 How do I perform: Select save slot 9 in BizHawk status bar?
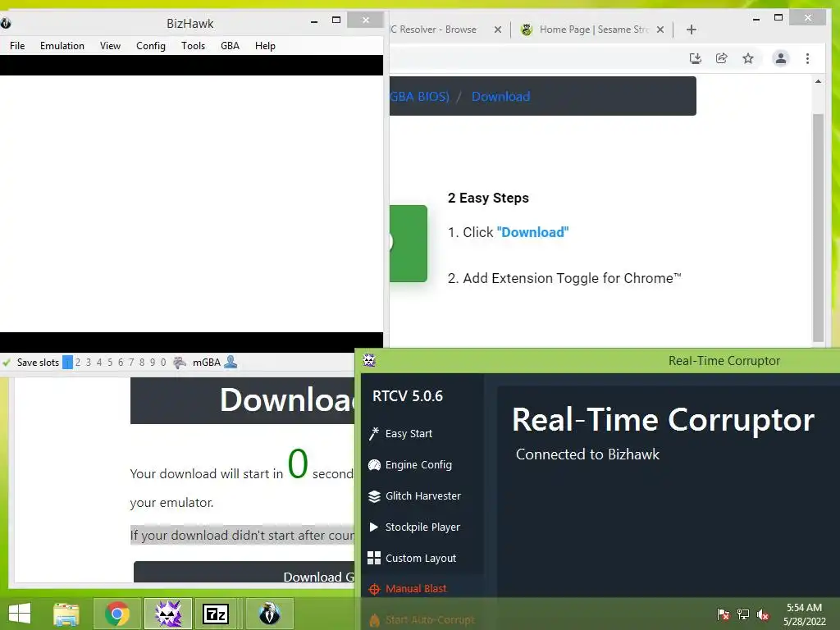(153, 362)
